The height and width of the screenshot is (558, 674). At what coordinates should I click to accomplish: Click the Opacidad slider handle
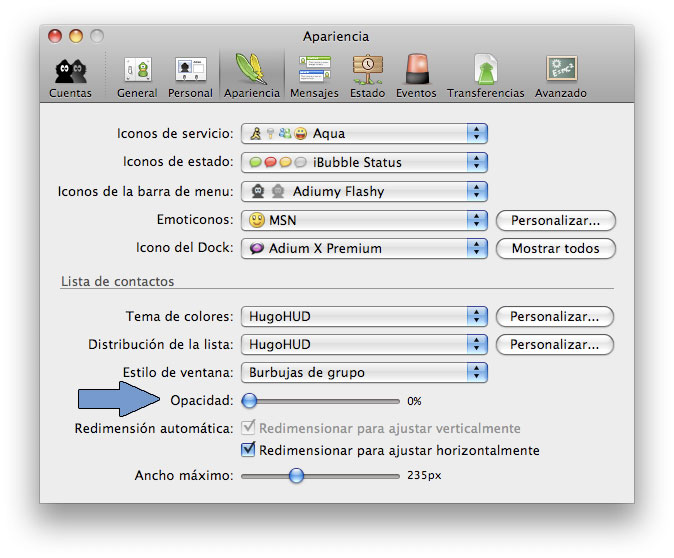(x=250, y=400)
